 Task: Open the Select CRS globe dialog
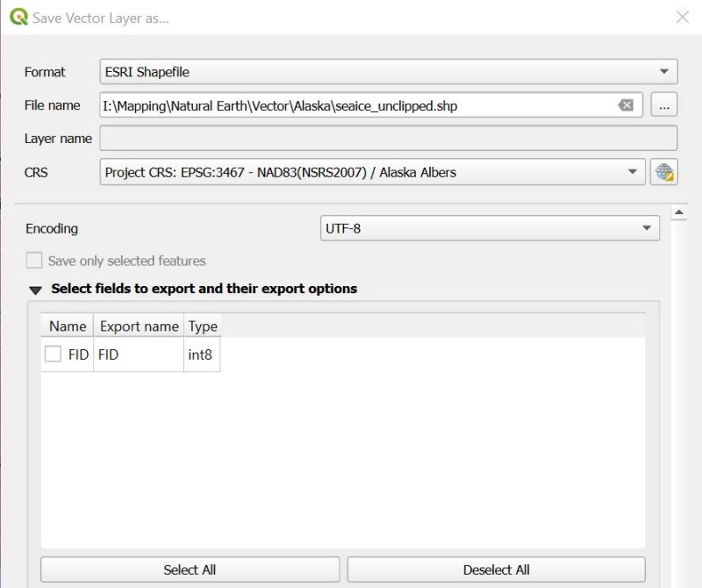(664, 172)
